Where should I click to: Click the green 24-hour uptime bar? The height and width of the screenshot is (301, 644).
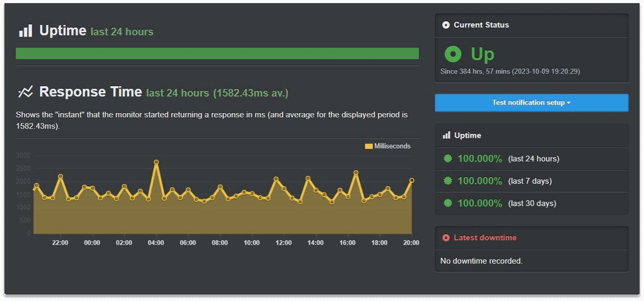[217, 54]
